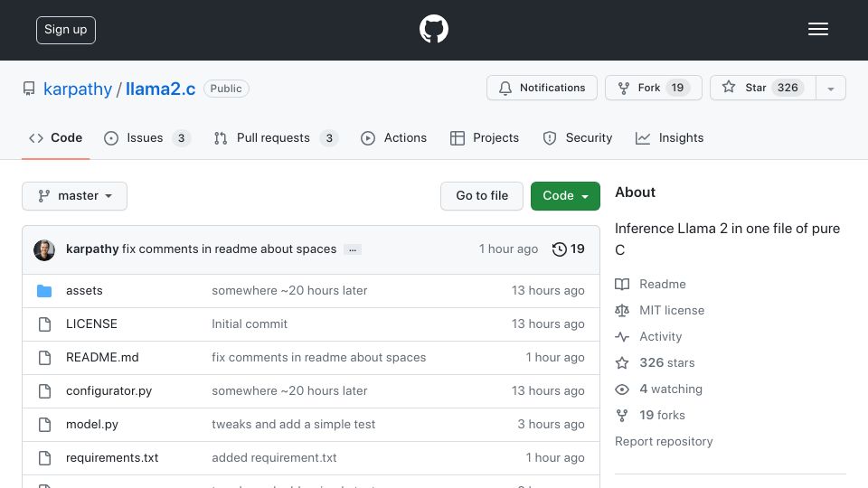
Task: Open the Pull requests tab
Action: click(276, 137)
